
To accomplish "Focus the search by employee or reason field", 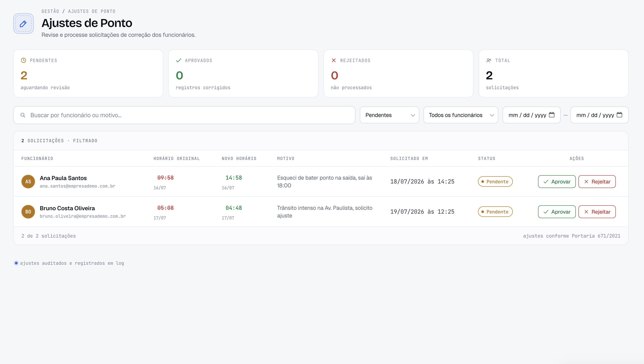I will pyautogui.click(x=184, y=115).
